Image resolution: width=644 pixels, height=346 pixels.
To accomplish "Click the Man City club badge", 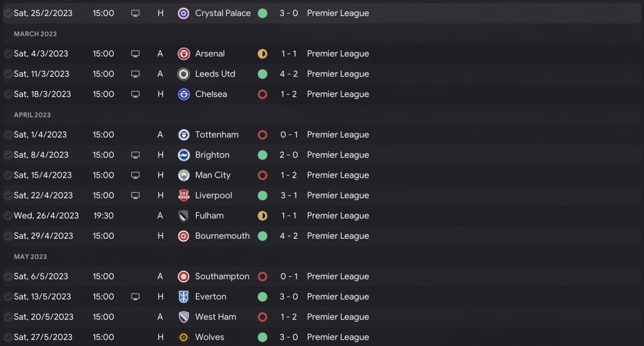I will pos(184,175).
